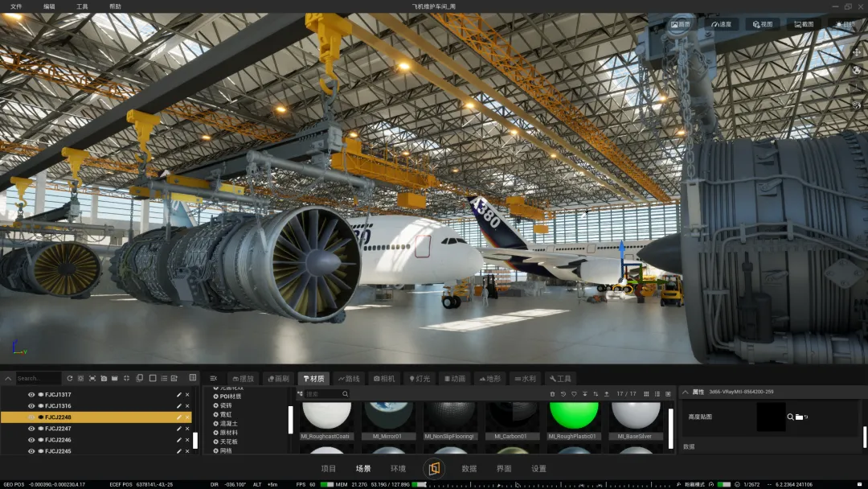Click the camera snapshot icon in outliner toolbar
This screenshot has width=868, height=489.
[x=104, y=378]
